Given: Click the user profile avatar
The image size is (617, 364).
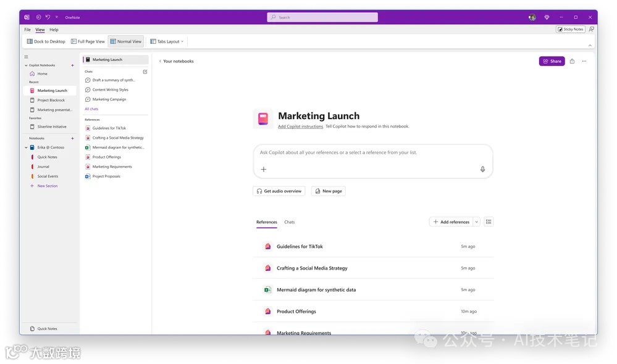Looking at the screenshot, I should tap(532, 17).
